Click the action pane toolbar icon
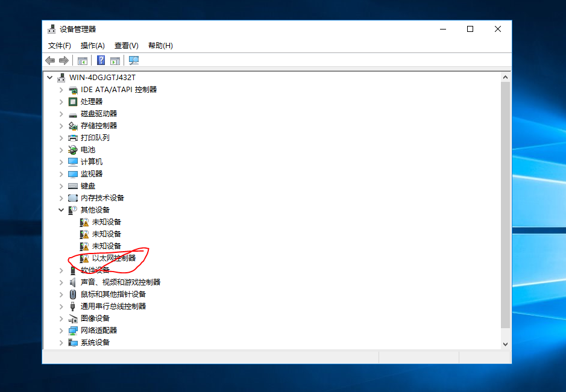The width and height of the screenshot is (566, 392). point(115,61)
